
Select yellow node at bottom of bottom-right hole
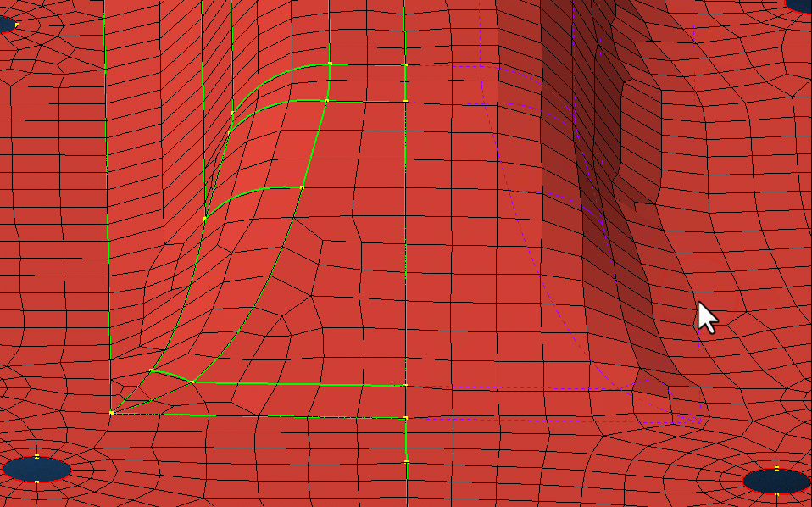pos(776,493)
